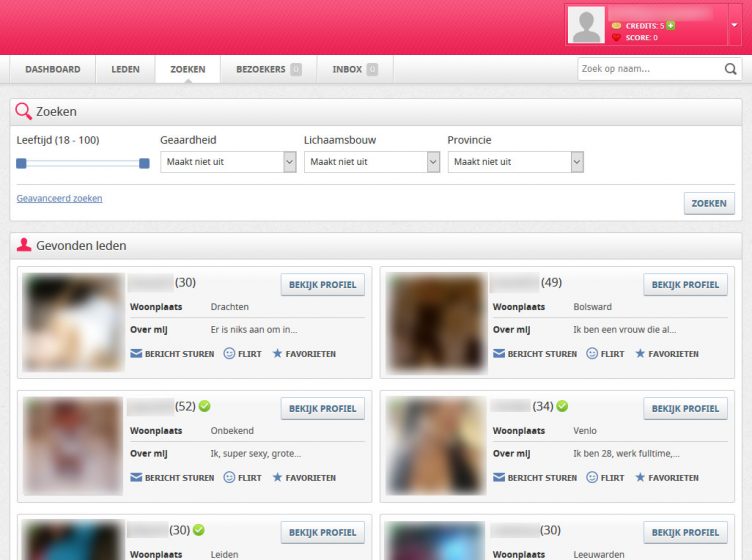This screenshot has height=560, width=752.
Task: Click the favorites star for Drachten member
Action: point(278,354)
